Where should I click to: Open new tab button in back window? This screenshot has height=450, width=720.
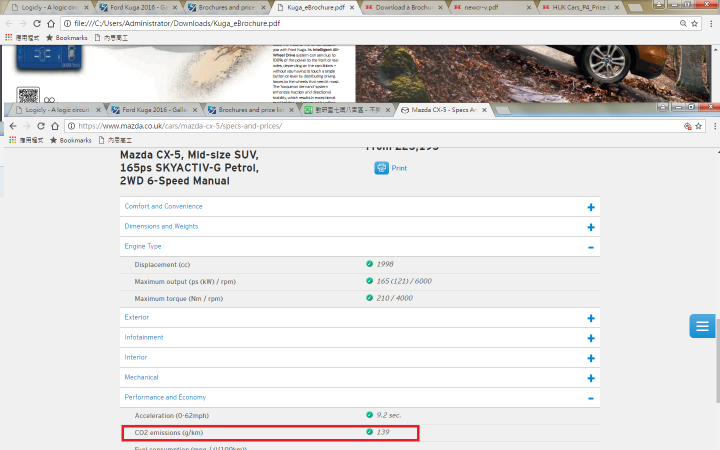(x=635, y=8)
